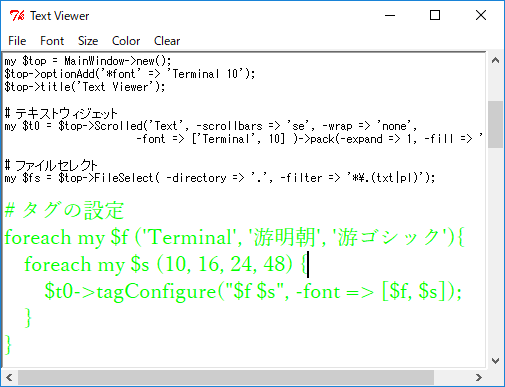Click the green comment '# タグの設定'
This screenshot has width=505, height=387.
pos(64,210)
